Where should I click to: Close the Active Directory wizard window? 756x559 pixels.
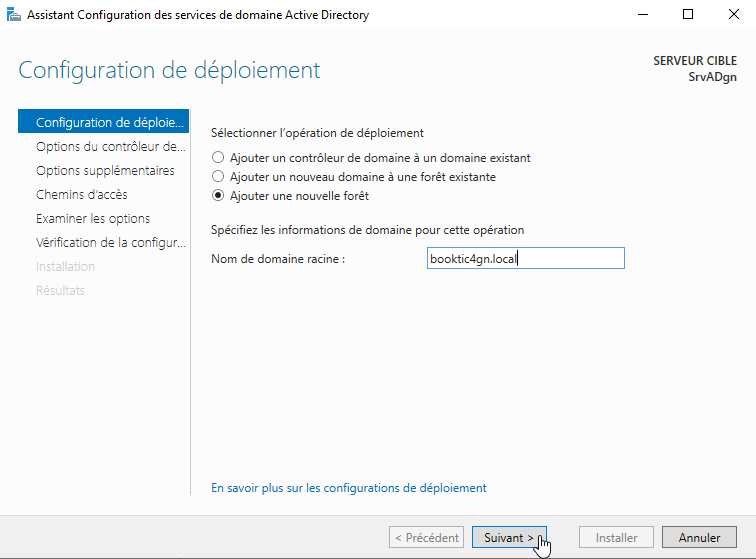click(733, 14)
